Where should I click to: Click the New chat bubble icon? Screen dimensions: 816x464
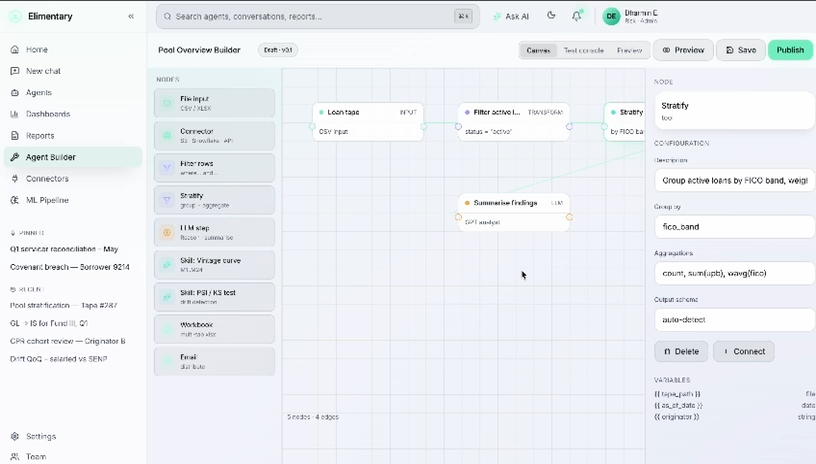click(x=15, y=71)
